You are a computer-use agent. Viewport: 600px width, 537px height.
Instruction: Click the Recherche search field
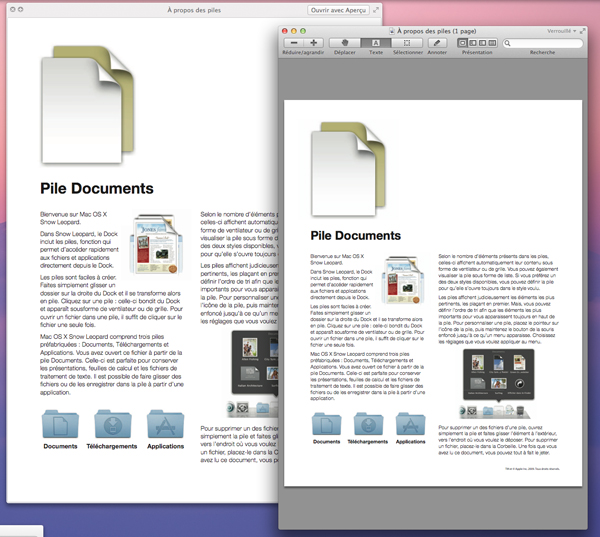pyautogui.click(x=543, y=43)
